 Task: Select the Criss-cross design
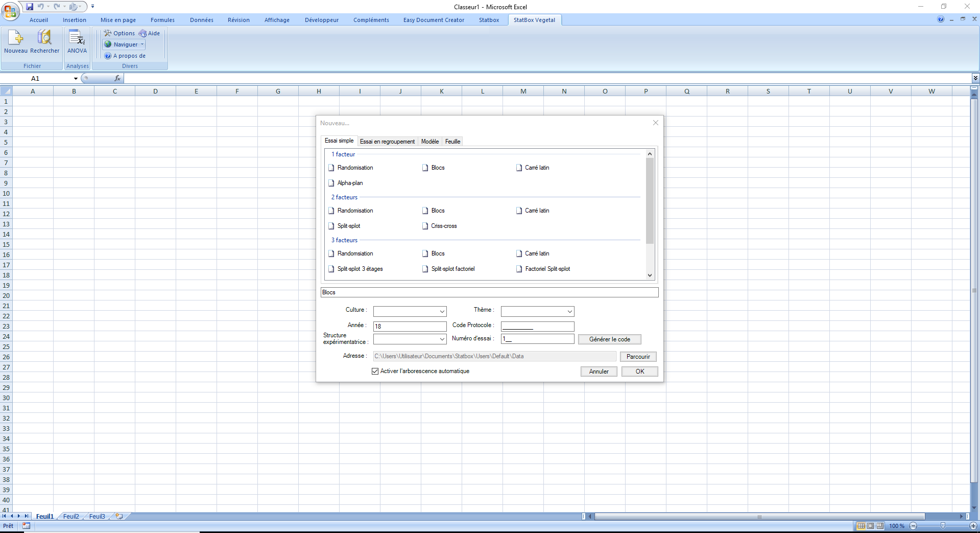[x=440, y=226]
